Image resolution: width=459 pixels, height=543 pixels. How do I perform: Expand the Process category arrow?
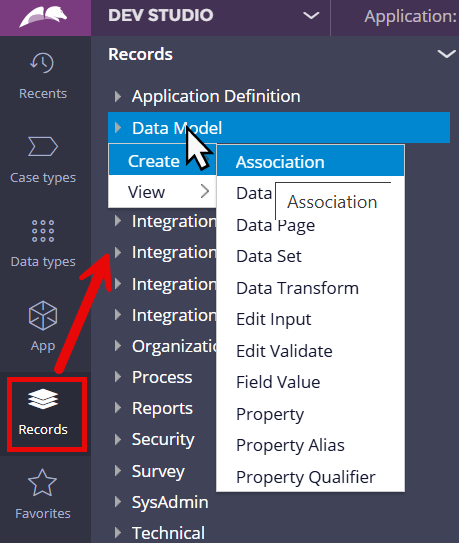118,377
